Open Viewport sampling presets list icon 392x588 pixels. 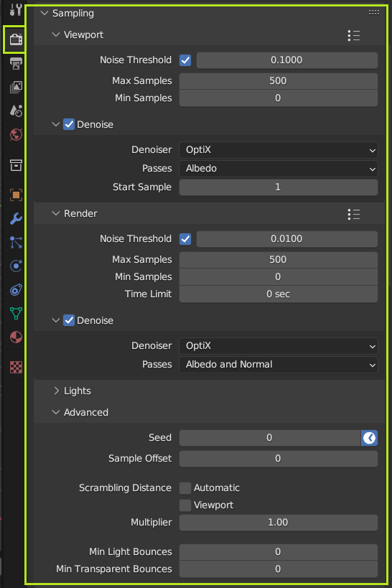pyautogui.click(x=354, y=36)
